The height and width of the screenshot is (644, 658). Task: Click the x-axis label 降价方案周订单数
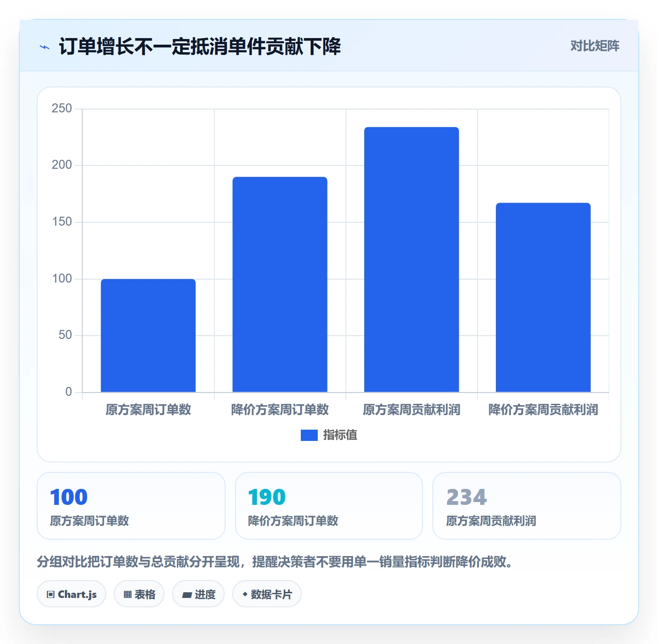(x=280, y=409)
